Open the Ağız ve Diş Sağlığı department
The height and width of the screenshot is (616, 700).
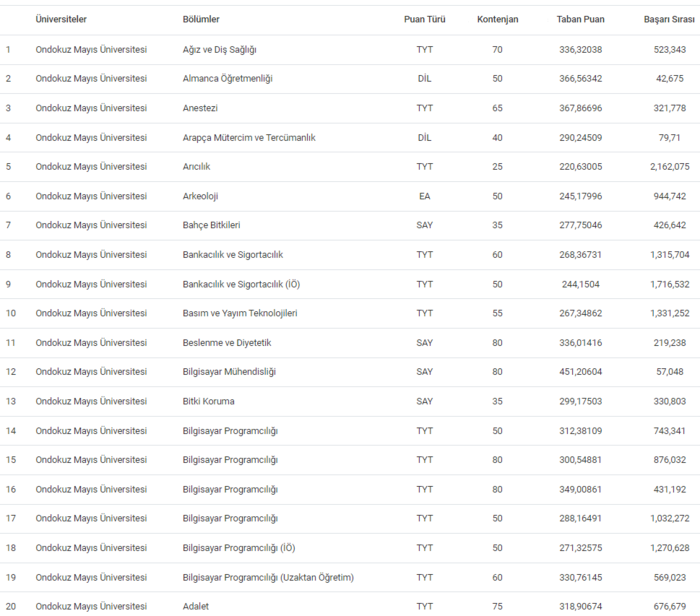(x=219, y=49)
